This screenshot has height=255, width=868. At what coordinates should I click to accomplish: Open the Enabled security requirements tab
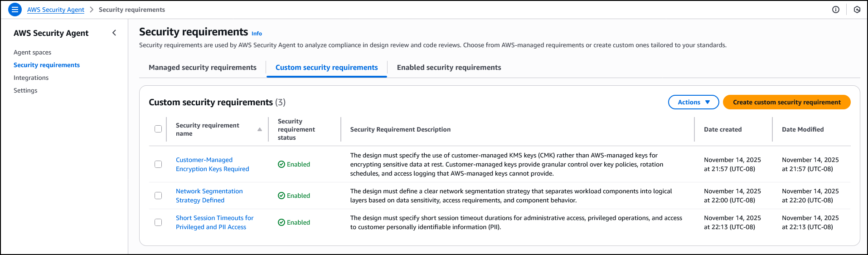click(449, 68)
